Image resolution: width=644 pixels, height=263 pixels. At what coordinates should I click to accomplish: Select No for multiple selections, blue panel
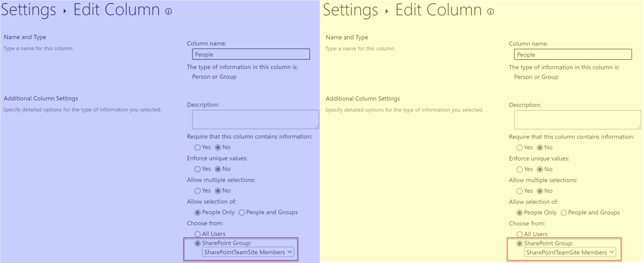tap(218, 191)
